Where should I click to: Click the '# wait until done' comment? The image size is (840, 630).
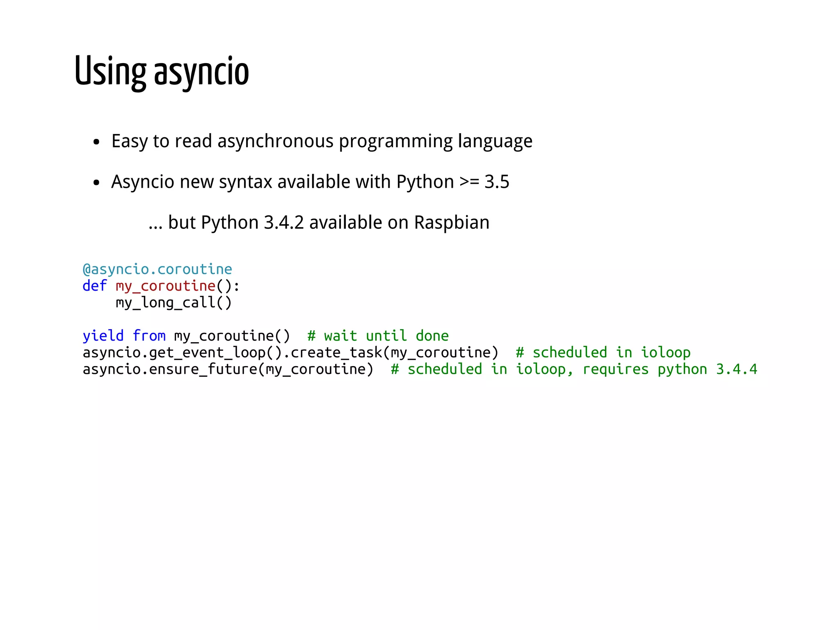[x=378, y=336]
